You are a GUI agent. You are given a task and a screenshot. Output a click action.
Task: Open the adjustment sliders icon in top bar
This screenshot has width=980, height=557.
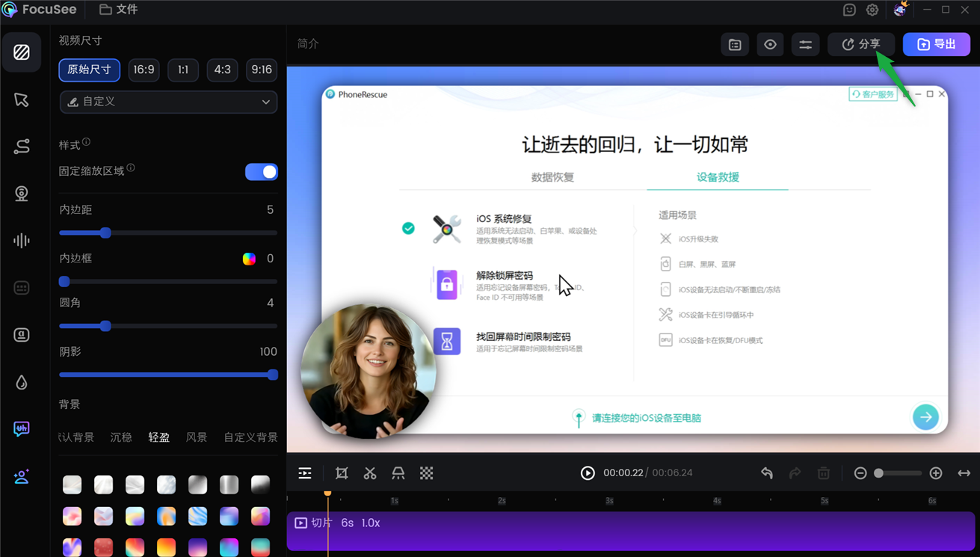(x=805, y=45)
